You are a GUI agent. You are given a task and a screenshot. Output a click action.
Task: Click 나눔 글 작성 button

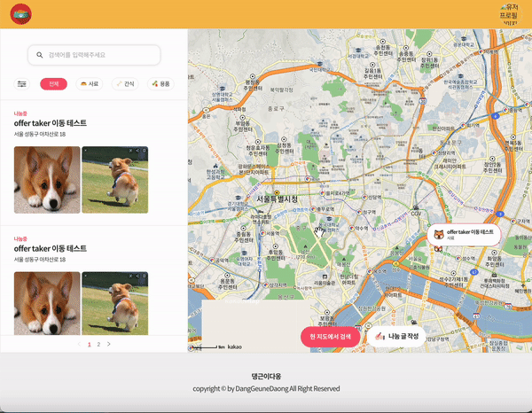click(x=396, y=337)
